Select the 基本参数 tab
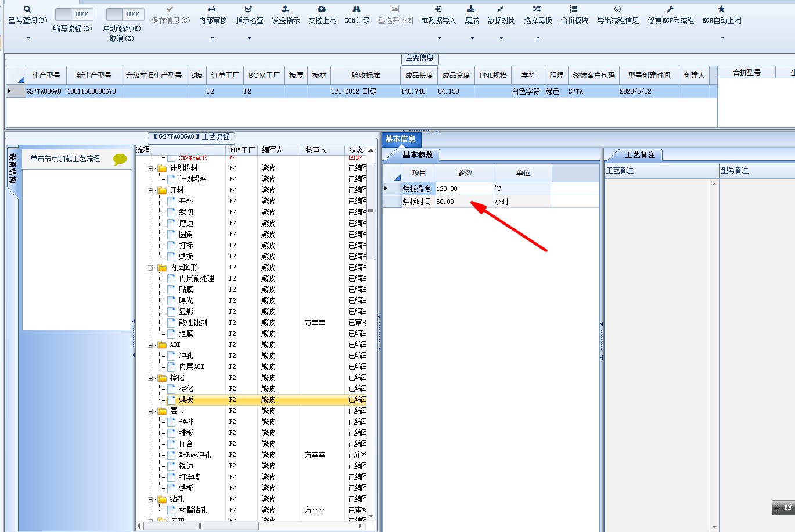The image size is (795, 532). (x=418, y=154)
